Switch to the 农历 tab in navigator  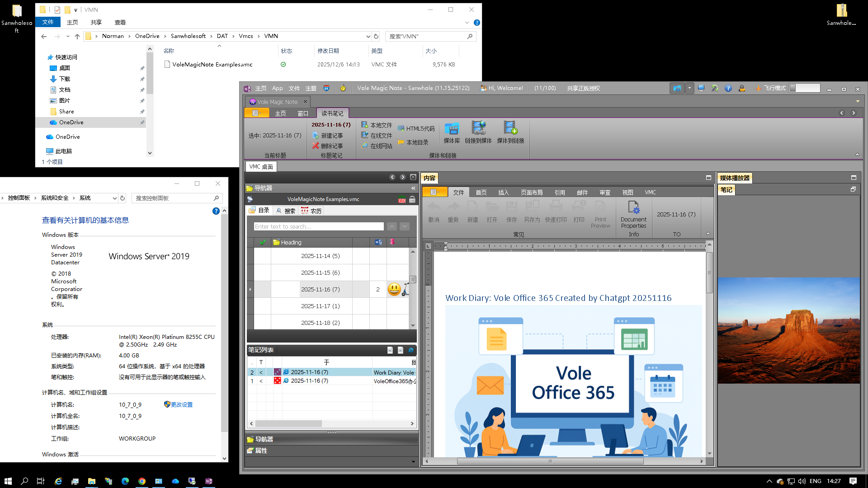coord(311,211)
